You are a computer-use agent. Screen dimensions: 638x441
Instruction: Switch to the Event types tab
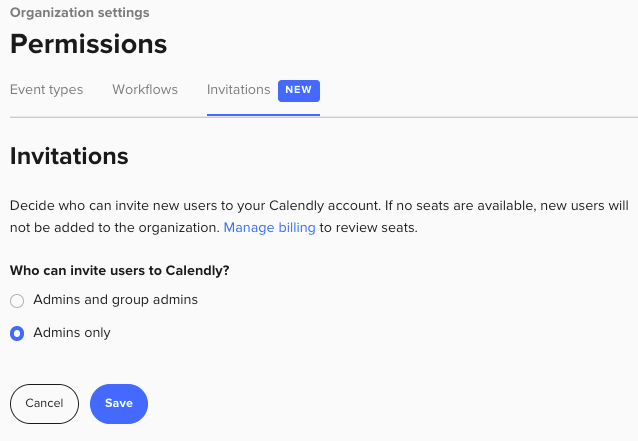[46, 90]
